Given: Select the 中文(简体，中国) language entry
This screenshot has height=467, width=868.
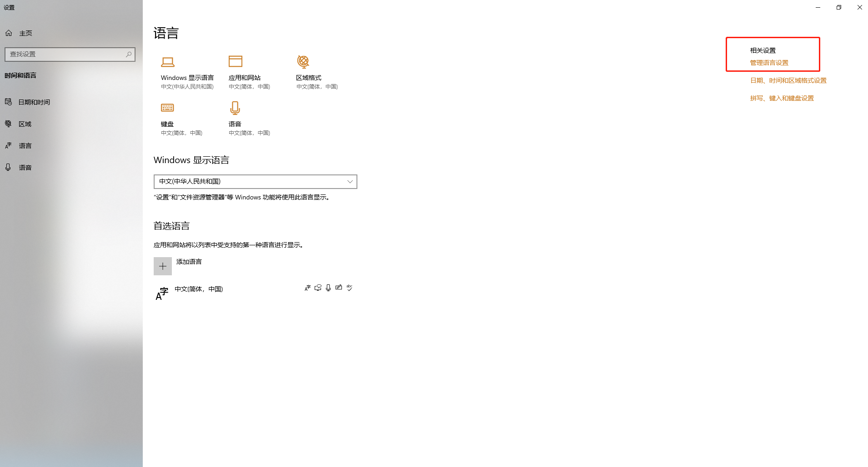Looking at the screenshot, I should coord(199,289).
